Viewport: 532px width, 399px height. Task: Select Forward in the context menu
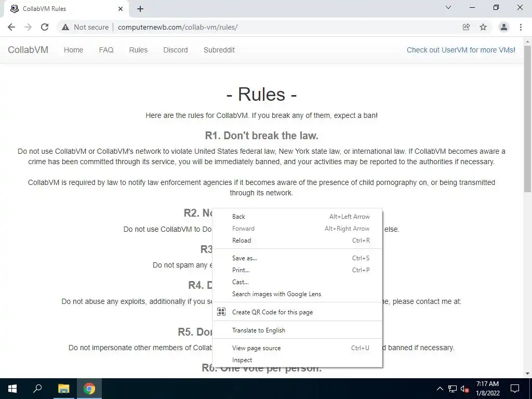(x=297, y=229)
